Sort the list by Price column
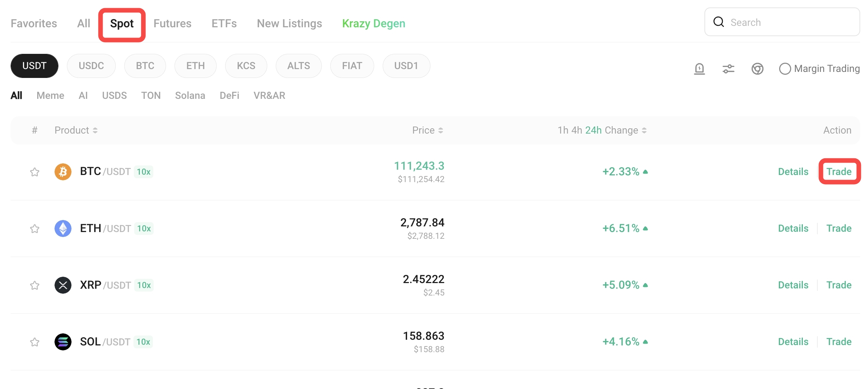Viewport: 868px width, 389px height. 427,130
